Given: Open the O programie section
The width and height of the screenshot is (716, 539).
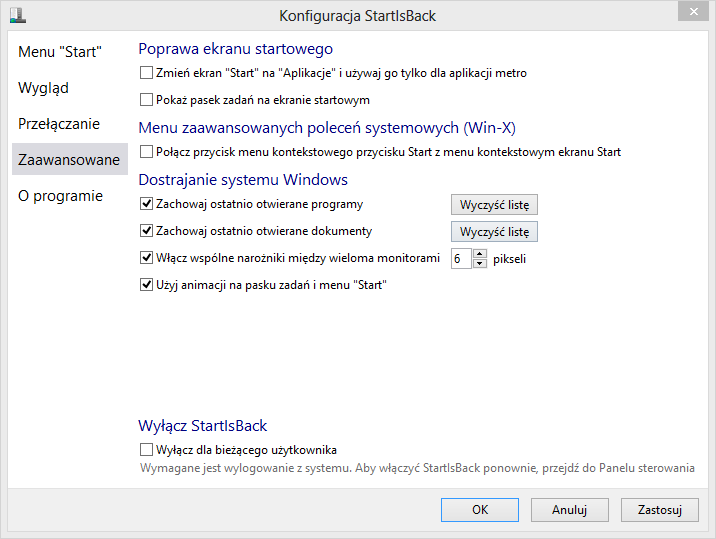Looking at the screenshot, I should pos(61,196).
